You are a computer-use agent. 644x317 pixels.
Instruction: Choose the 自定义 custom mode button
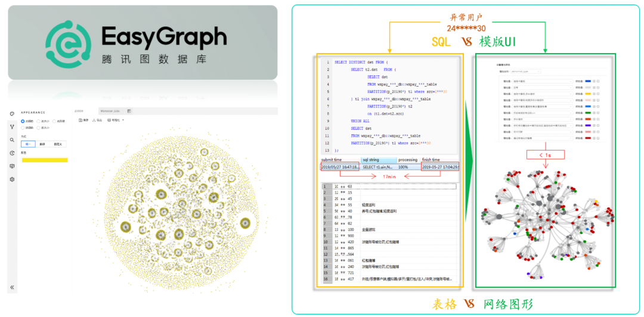click(x=58, y=144)
